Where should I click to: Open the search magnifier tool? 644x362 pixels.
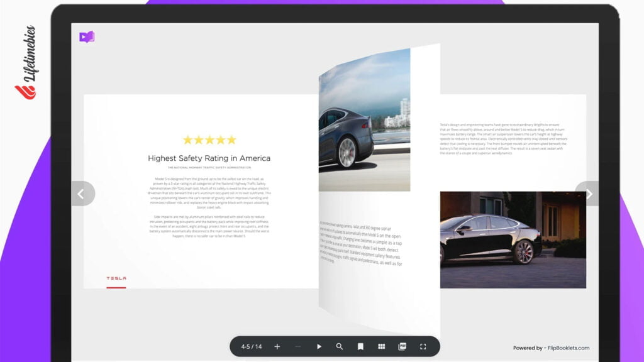pyautogui.click(x=339, y=346)
